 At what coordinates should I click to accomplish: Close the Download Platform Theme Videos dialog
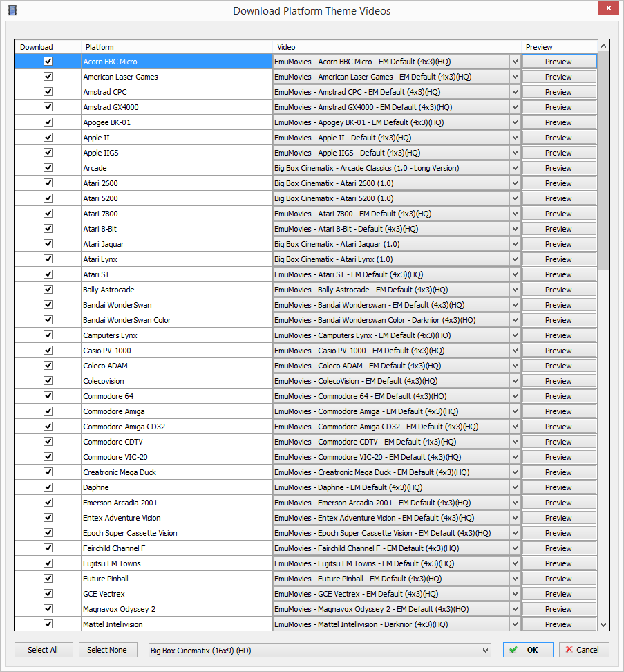pyautogui.click(x=608, y=8)
